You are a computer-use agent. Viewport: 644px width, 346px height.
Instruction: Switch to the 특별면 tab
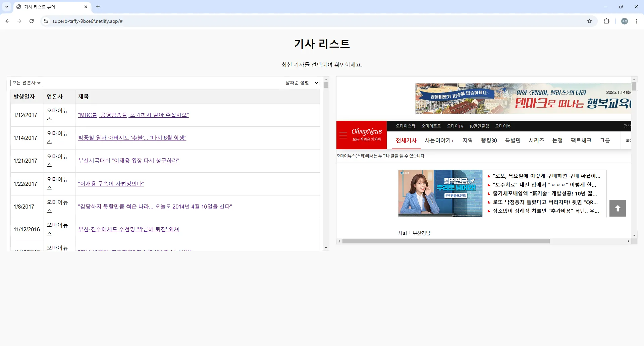[513, 140]
